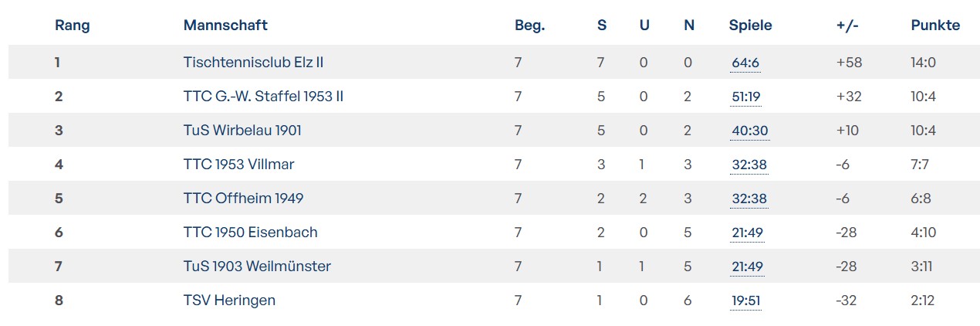The width and height of the screenshot is (980, 326).
Task: Open TuS 1903 Weilmünster team page
Action: point(257,267)
